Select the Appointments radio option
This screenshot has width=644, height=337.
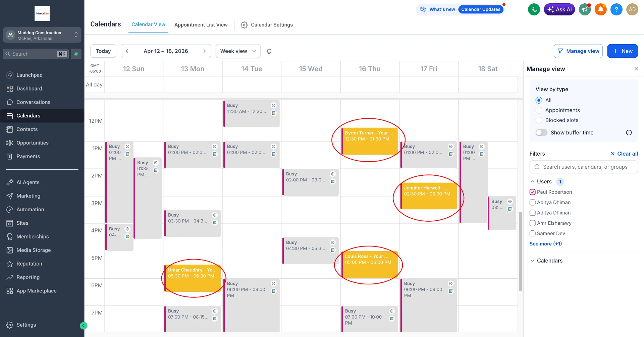[539, 110]
